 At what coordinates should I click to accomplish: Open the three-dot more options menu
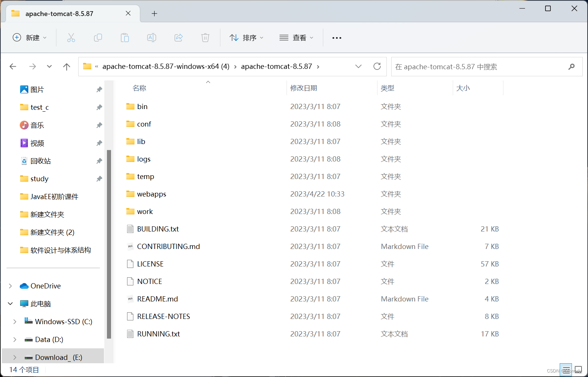tap(337, 38)
